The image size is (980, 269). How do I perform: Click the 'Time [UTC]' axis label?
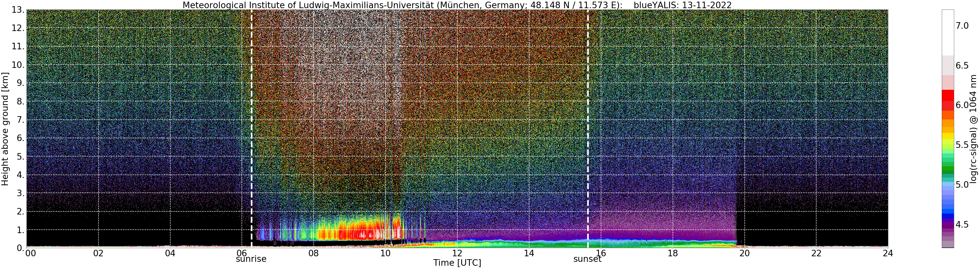(x=457, y=263)
